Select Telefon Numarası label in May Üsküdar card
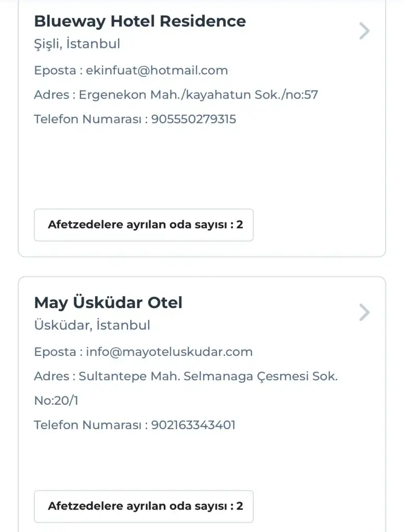The width and height of the screenshot is (404, 532). 87,425
